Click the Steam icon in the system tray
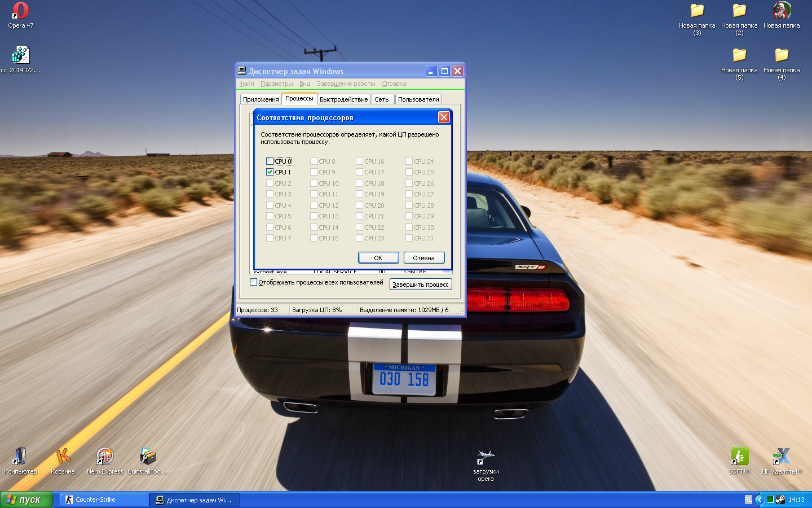This screenshot has height=508, width=812. [x=780, y=500]
